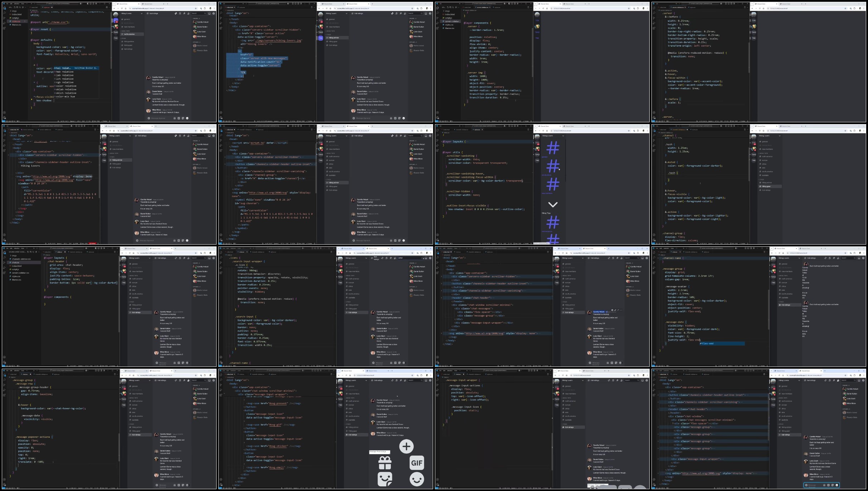This screenshot has width=868, height=491.
Task: Click the code line 'align-items: baseline;'
Action: pyautogui.click(x=37, y=394)
